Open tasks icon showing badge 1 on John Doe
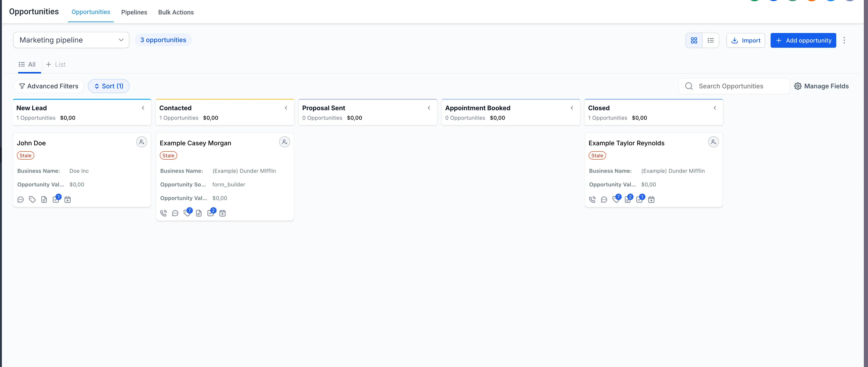This screenshot has height=367, width=868. 56,199
